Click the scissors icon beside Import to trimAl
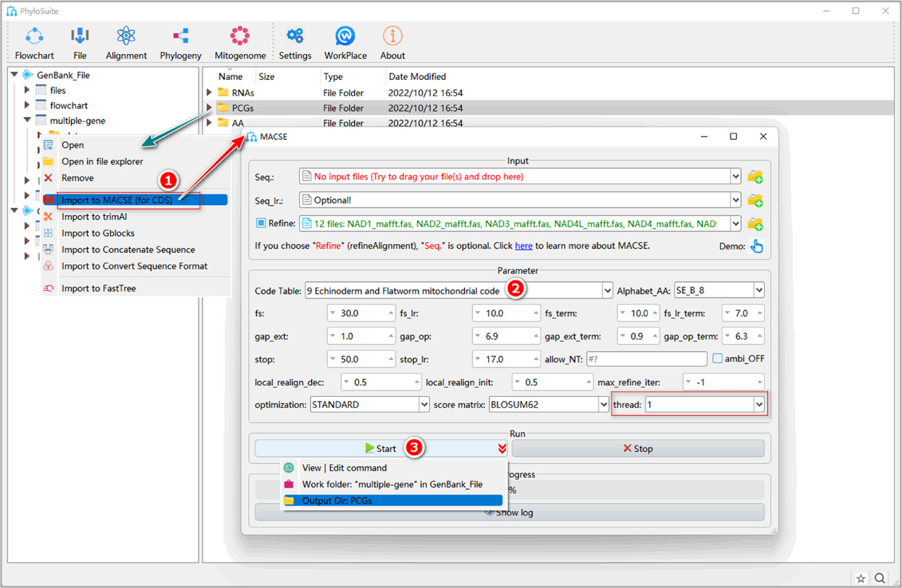 (x=48, y=217)
